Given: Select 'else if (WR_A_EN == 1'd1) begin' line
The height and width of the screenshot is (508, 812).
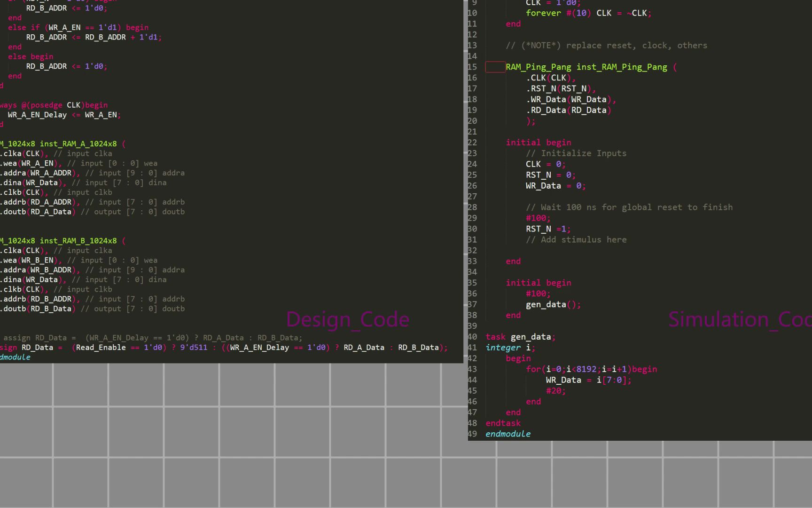Looking at the screenshot, I should click(78, 27).
